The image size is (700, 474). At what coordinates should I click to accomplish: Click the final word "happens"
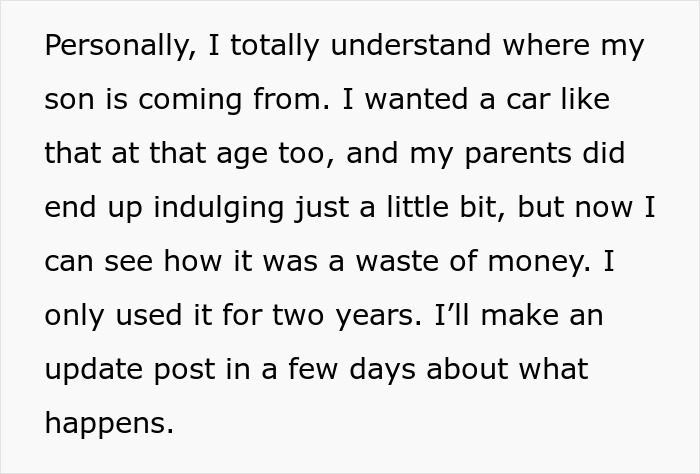click(109, 424)
